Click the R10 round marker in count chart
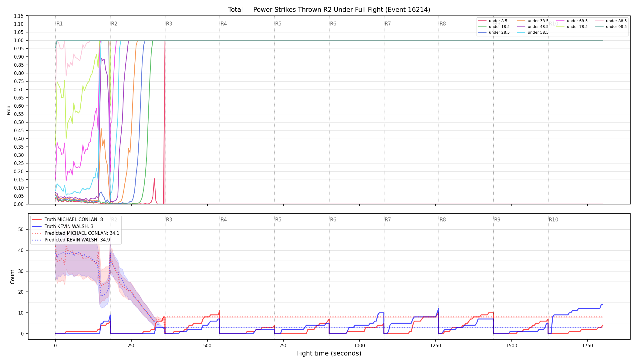This screenshot has height=364, width=637. (x=553, y=220)
